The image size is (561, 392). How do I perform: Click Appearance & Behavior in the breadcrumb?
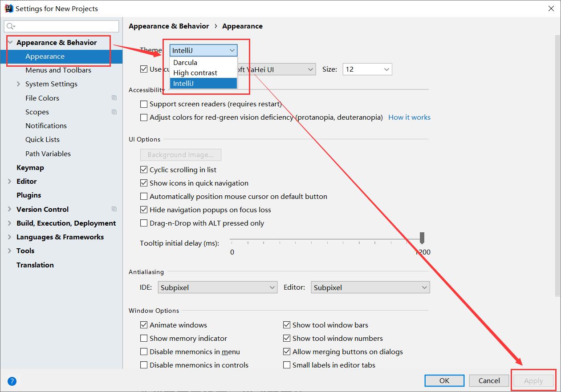pos(169,26)
